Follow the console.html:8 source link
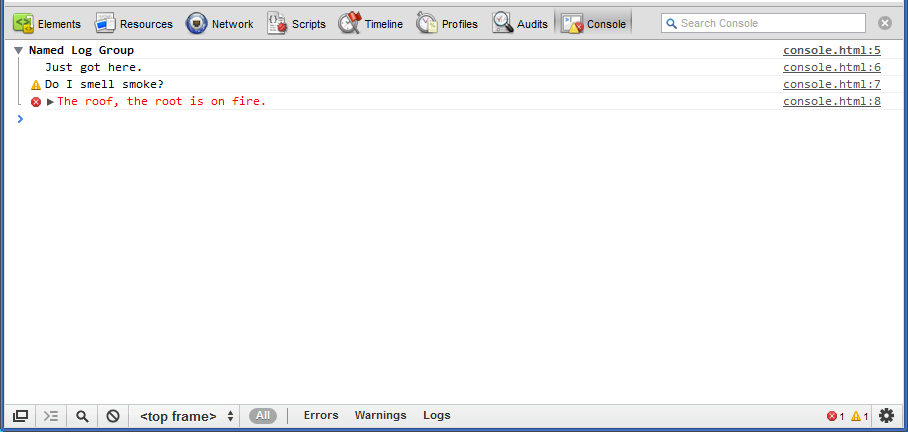908x432 pixels. click(831, 101)
